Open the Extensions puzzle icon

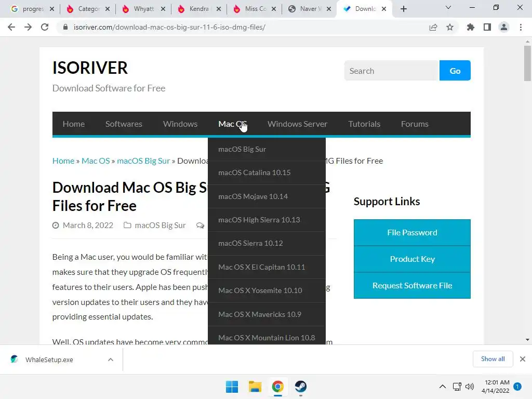(471, 27)
